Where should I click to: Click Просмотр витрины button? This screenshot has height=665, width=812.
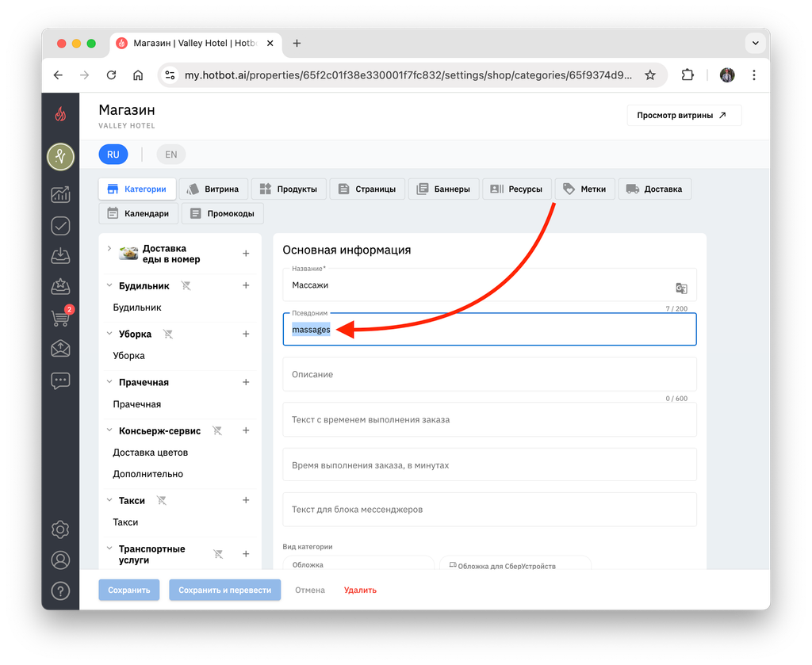pyautogui.click(x=684, y=116)
